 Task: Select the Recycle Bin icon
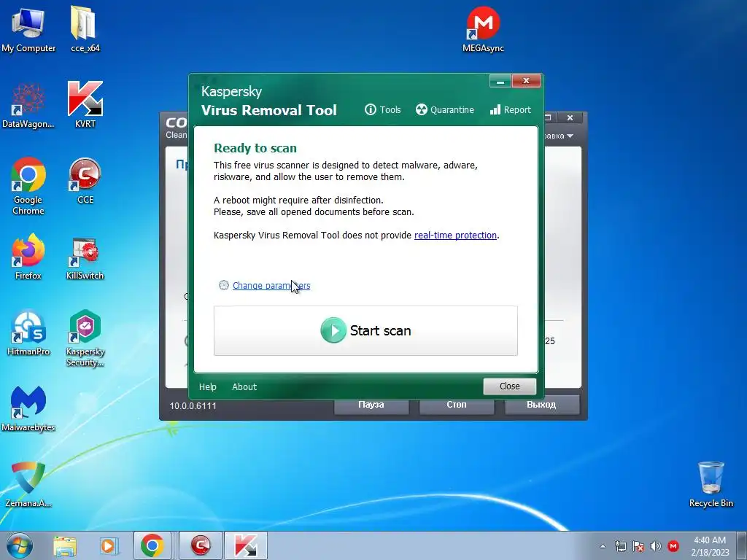[x=711, y=484]
